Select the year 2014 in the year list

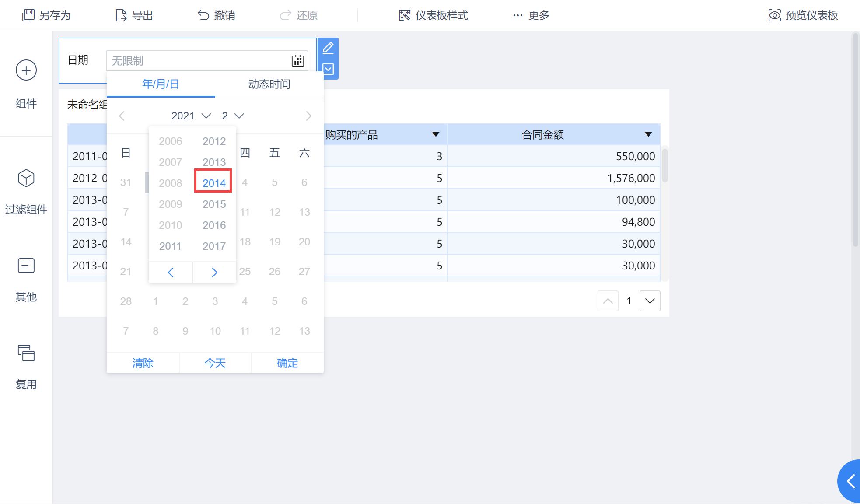(213, 183)
